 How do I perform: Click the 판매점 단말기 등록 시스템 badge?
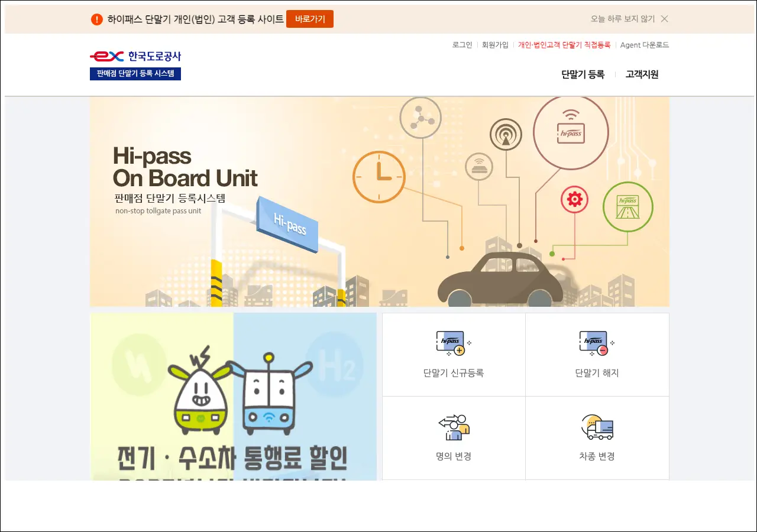(135, 74)
